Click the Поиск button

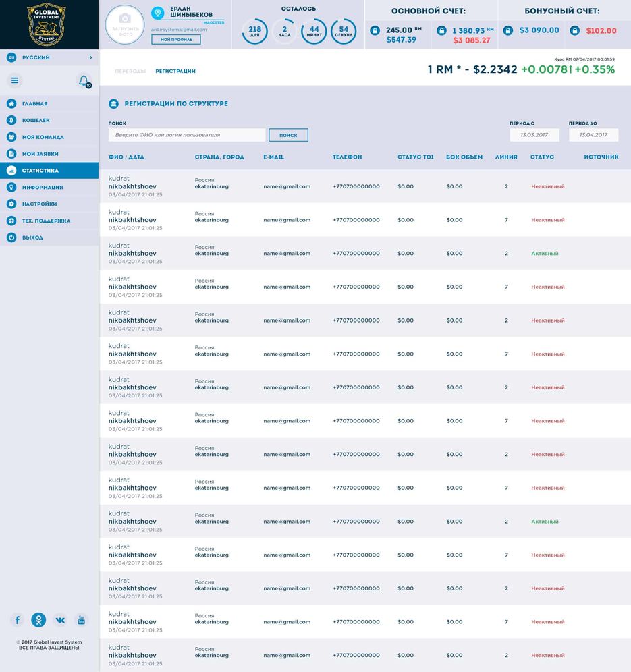tap(288, 135)
